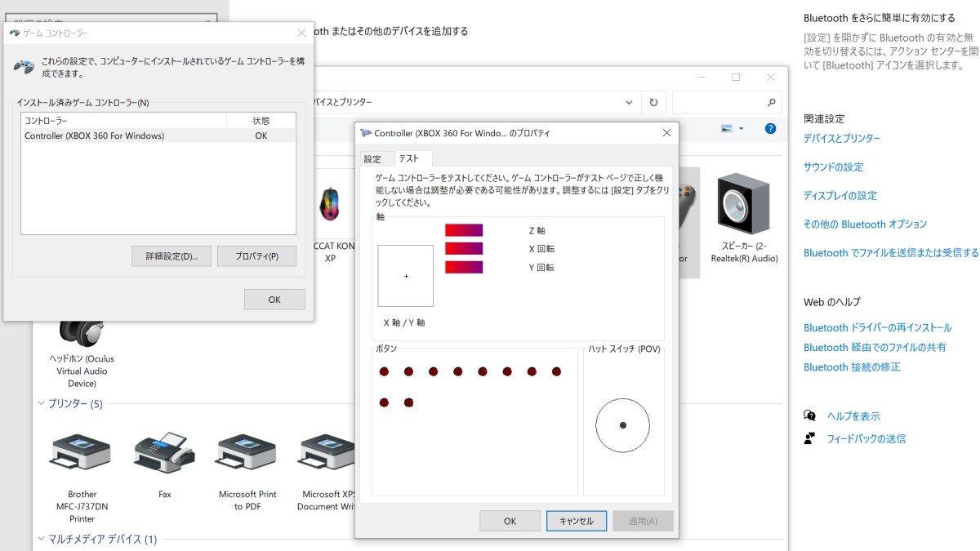Select the Fax device icon
980x551 pixels.
pyautogui.click(x=164, y=453)
